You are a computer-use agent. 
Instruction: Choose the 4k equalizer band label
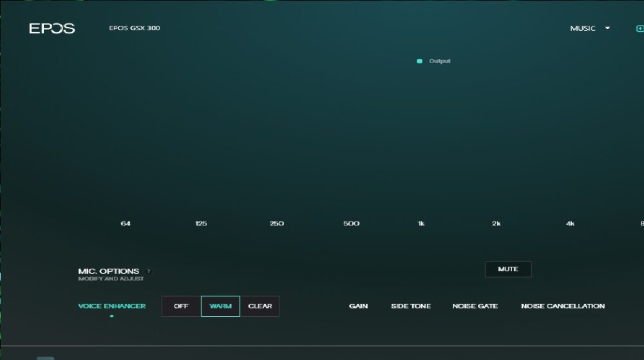coord(570,223)
